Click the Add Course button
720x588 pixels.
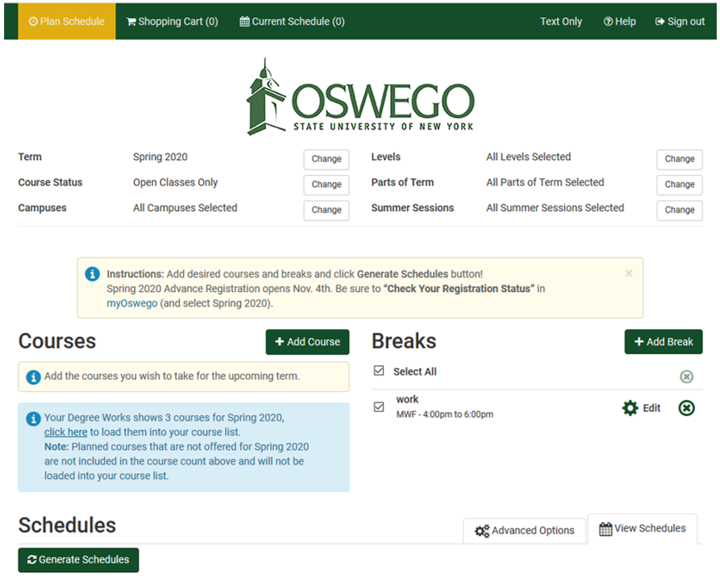tap(307, 342)
